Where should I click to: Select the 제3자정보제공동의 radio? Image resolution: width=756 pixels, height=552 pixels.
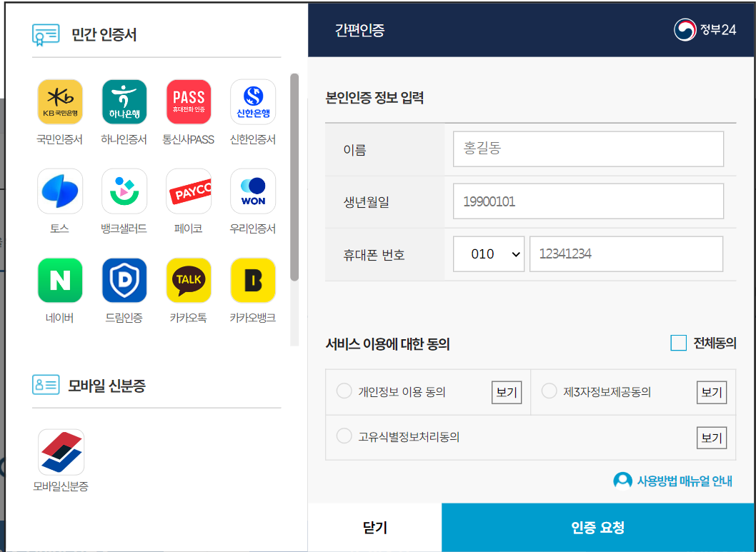click(x=549, y=391)
